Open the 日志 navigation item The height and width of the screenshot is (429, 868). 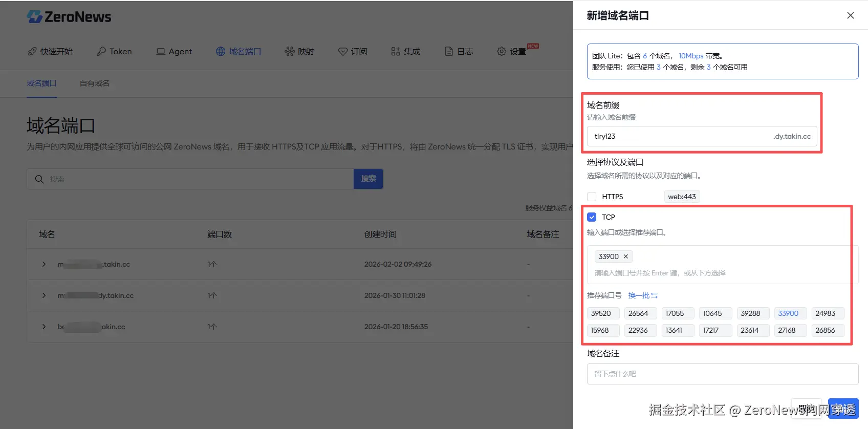tap(459, 51)
